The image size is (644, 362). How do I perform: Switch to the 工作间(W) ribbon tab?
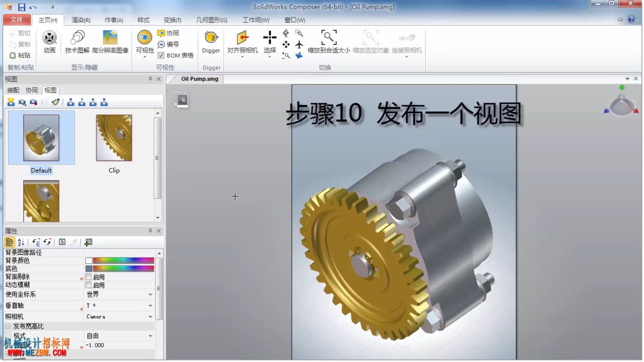coord(256,20)
